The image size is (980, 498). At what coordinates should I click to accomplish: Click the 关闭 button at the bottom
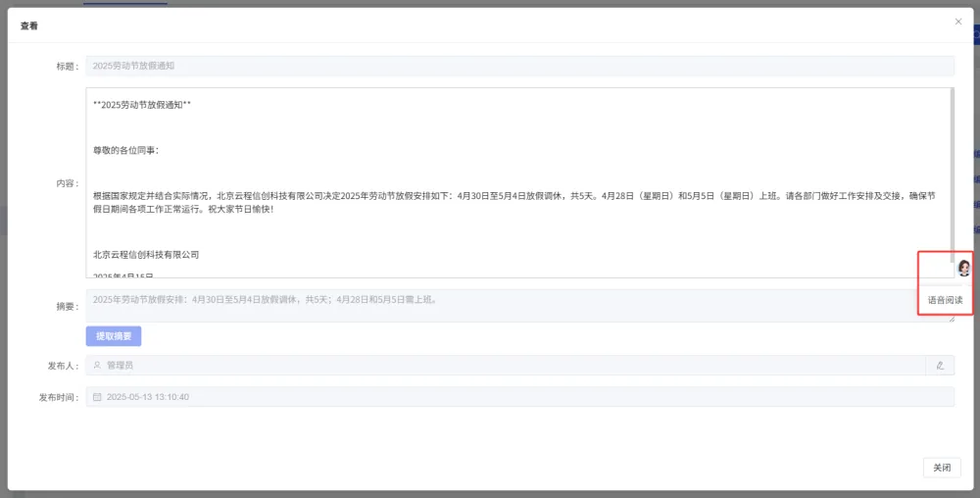[x=942, y=468]
